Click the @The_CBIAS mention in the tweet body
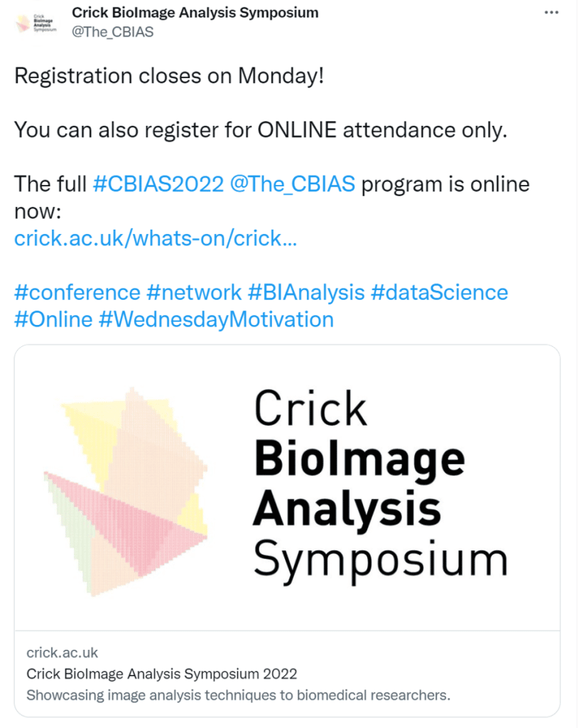Screen dimensions: 579x728 [292, 184]
